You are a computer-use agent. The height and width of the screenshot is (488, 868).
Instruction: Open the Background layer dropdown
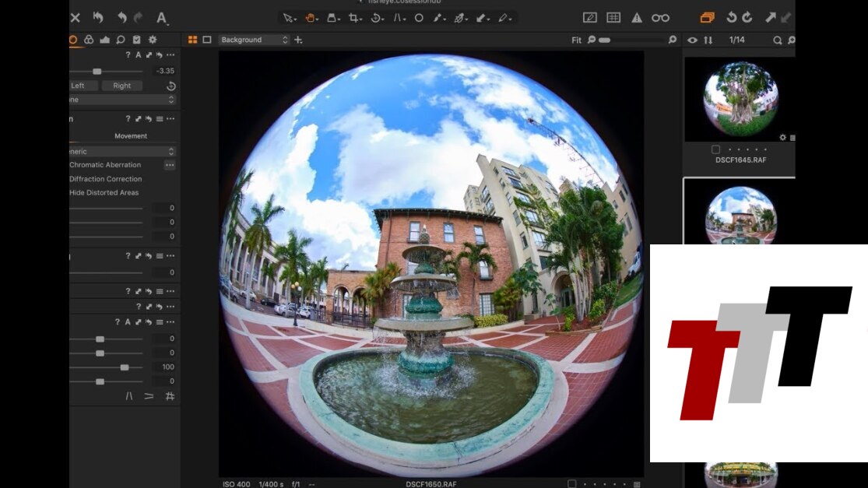[x=254, y=40]
